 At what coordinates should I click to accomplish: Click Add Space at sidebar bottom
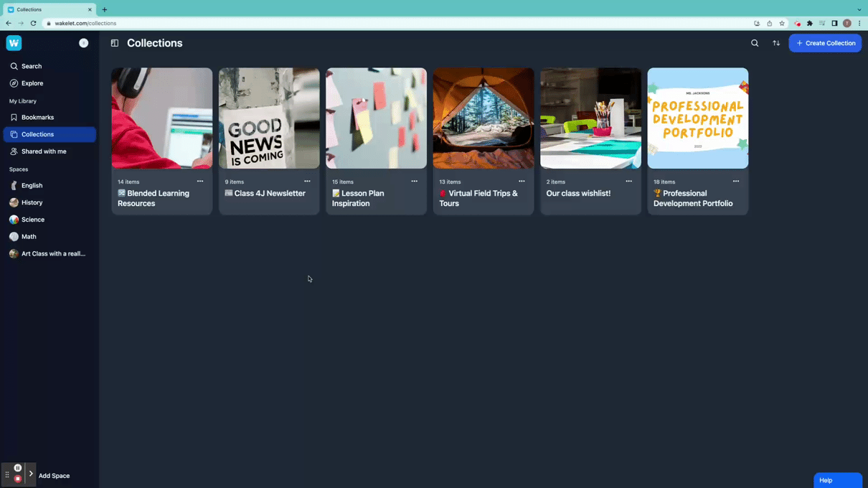click(x=54, y=476)
